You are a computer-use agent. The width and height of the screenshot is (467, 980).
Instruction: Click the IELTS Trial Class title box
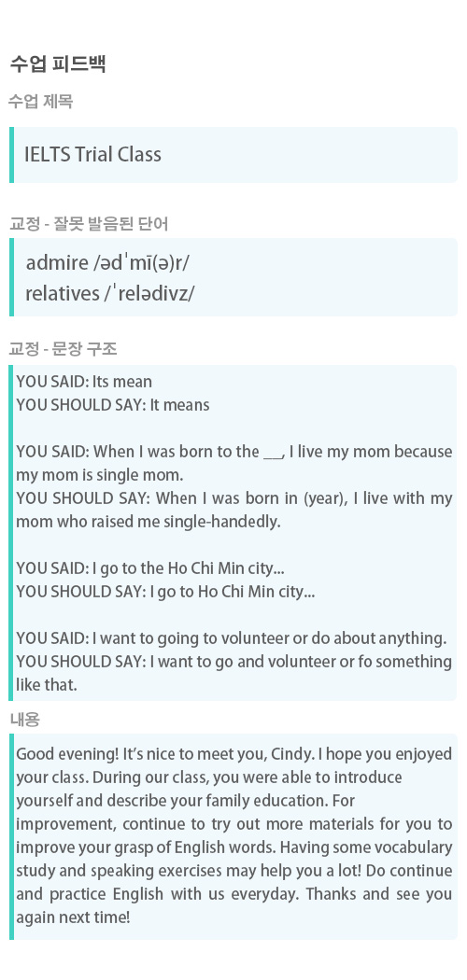coord(233,155)
